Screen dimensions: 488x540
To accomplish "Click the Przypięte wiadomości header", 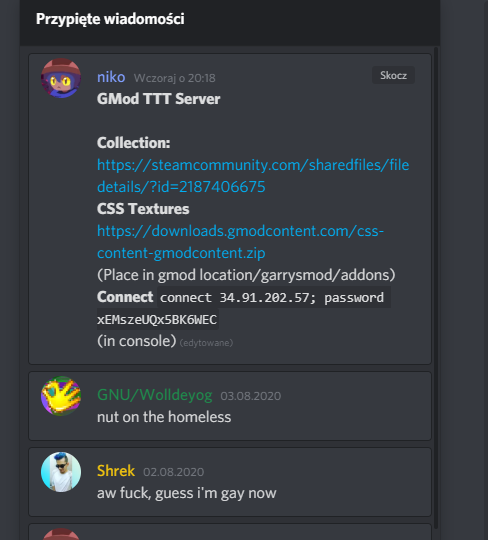I will point(110,19).
